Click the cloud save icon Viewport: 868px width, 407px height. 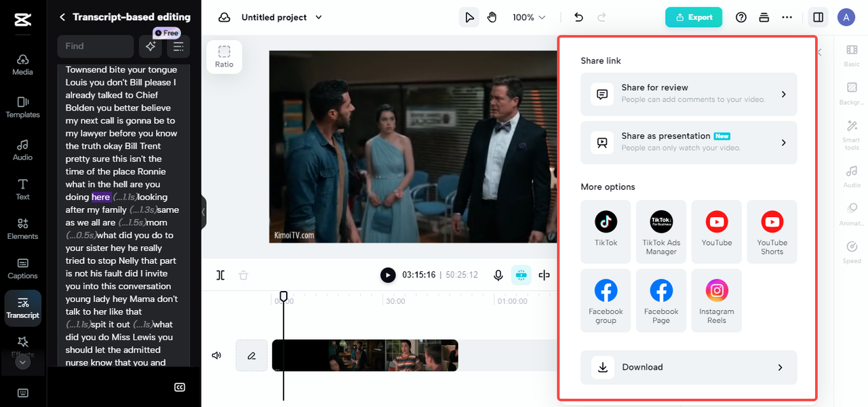tap(224, 17)
